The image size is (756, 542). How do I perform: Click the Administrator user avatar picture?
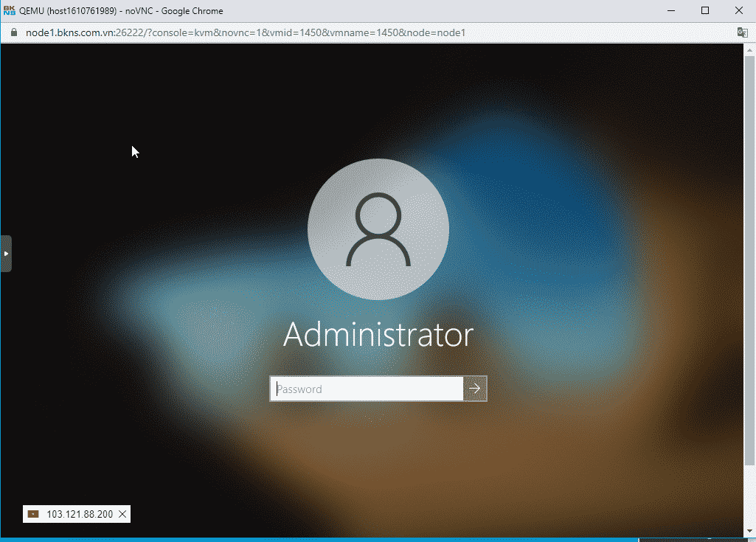click(378, 229)
